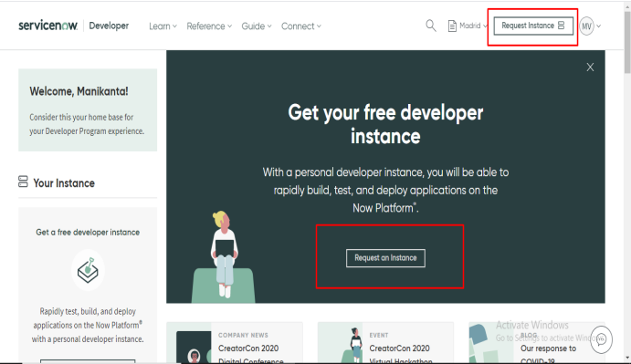The height and width of the screenshot is (364, 631).
Task: Click the Your Instance server icon
Action: pyautogui.click(x=23, y=182)
